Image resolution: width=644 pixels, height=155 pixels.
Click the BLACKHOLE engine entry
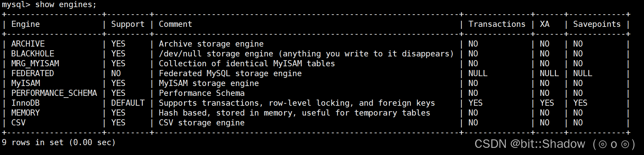33,54
